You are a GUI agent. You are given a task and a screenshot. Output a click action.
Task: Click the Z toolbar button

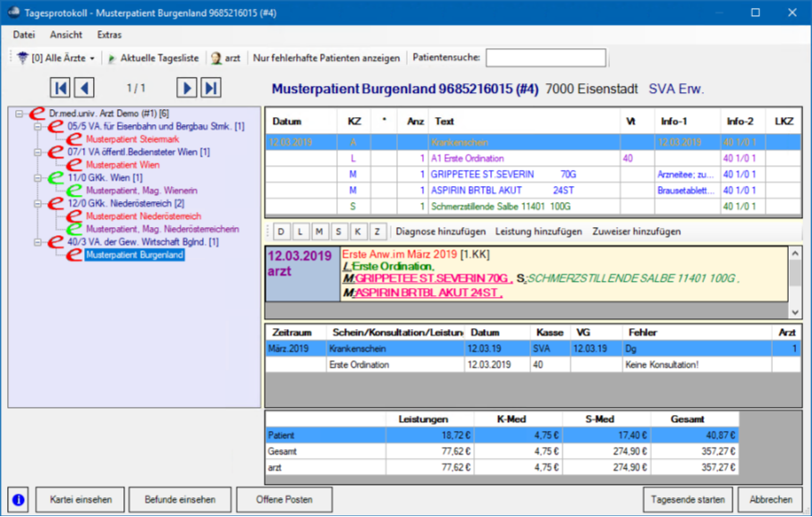tap(377, 232)
